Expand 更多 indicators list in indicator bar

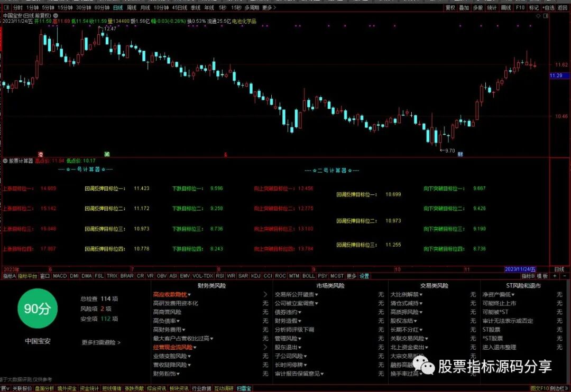point(351,276)
